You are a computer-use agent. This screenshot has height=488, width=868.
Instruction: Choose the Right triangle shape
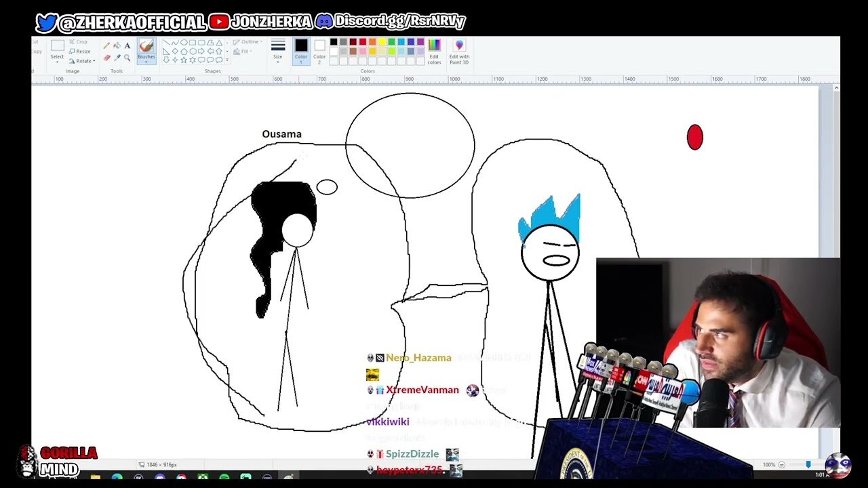click(x=166, y=52)
